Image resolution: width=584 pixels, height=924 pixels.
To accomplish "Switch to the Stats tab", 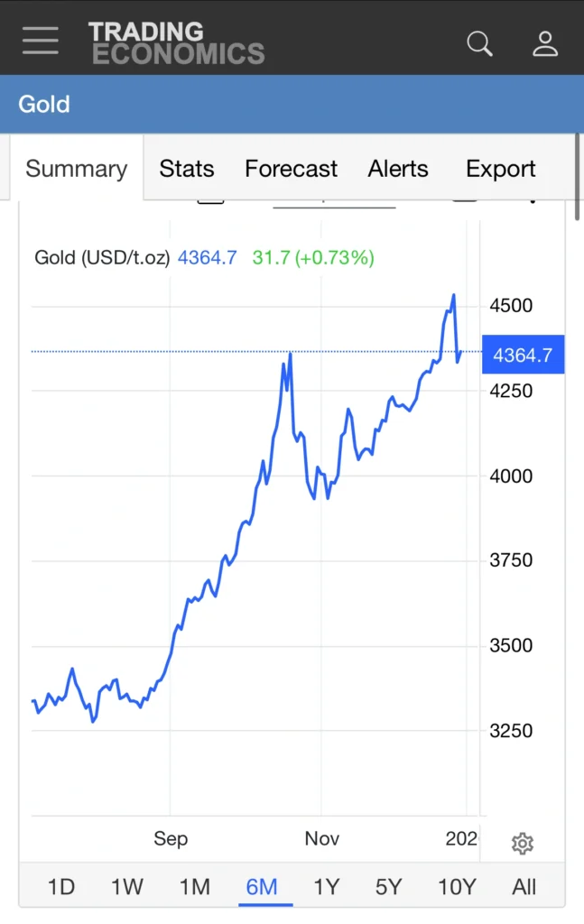I will (186, 168).
